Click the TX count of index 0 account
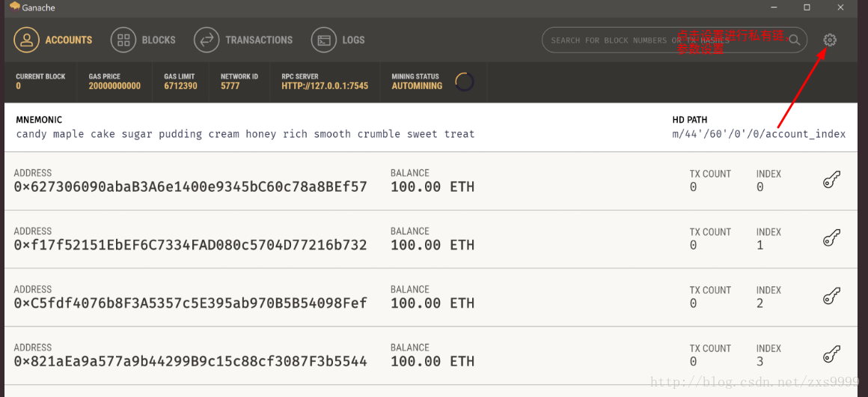Viewport: 868px width, 397px height. tap(693, 187)
